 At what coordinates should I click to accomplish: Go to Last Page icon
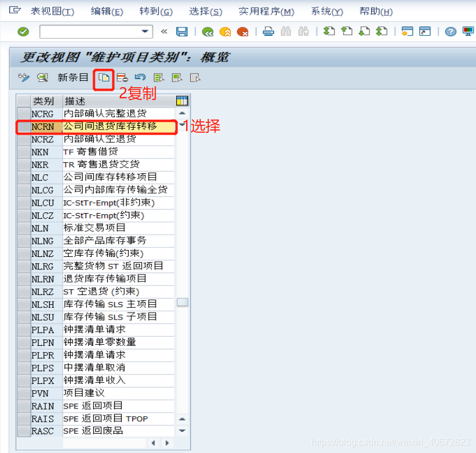pos(382,31)
